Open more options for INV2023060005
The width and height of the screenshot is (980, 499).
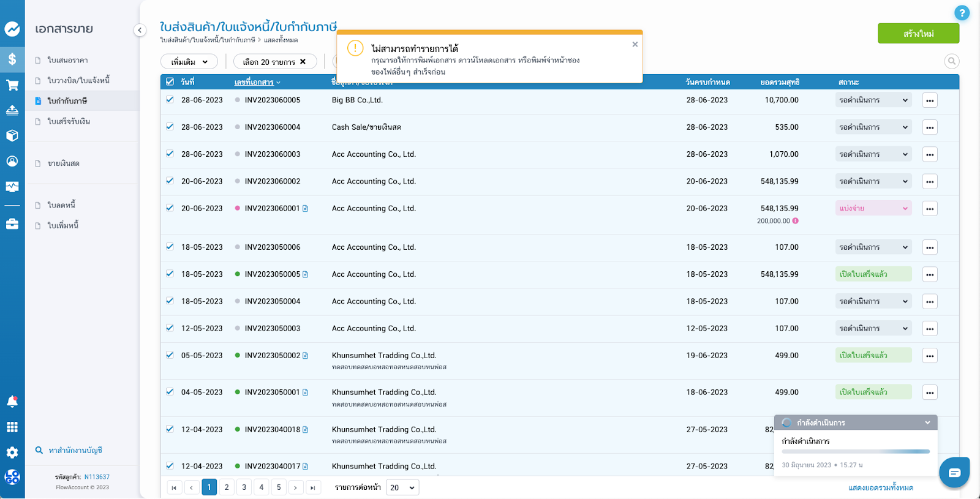[x=930, y=100]
